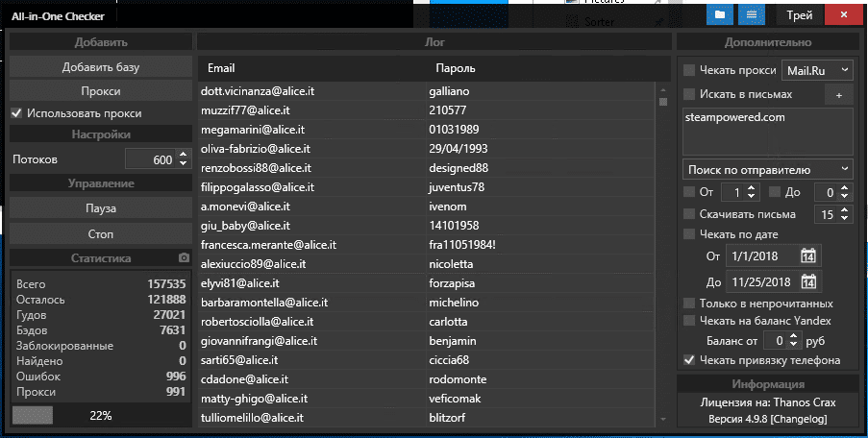Close the All-in-One Checker window
This screenshot has width=868, height=438.
844,15
